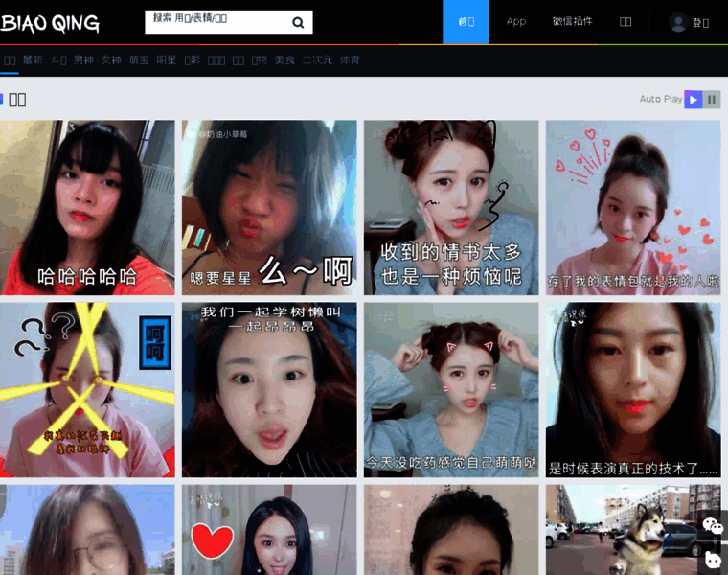Switch to the 明星 category
The height and width of the screenshot is (575, 728).
click(167, 60)
